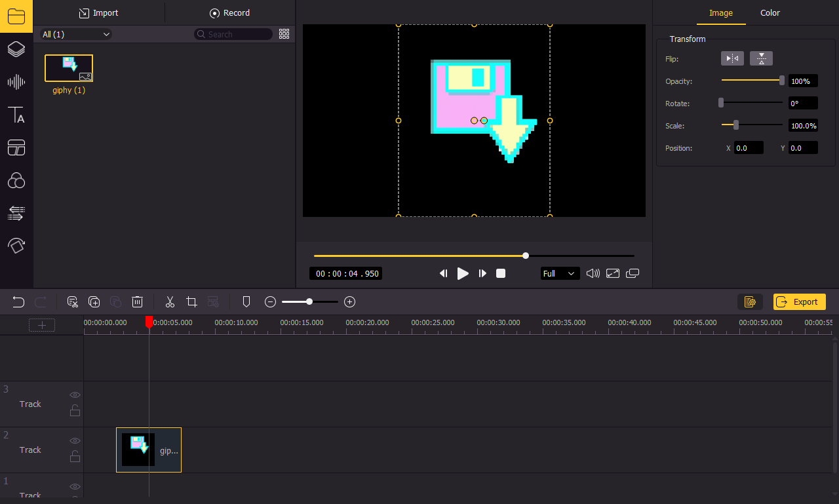
Task: Toggle the grid view icon in media panel
Action: [x=284, y=34]
